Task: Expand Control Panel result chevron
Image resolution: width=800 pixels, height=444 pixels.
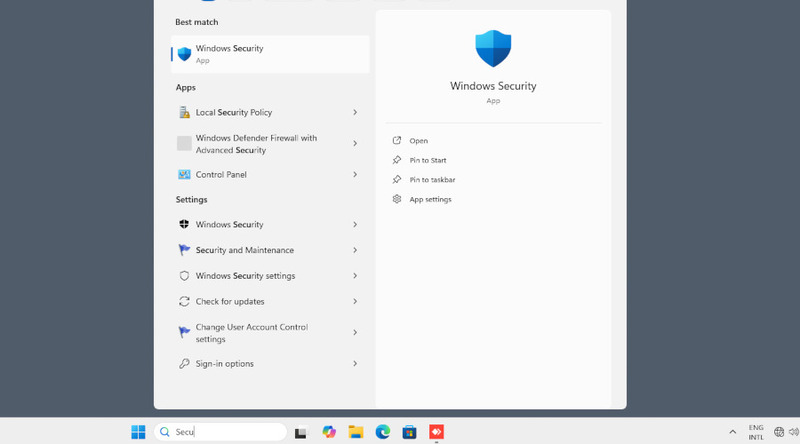Action: (x=355, y=175)
